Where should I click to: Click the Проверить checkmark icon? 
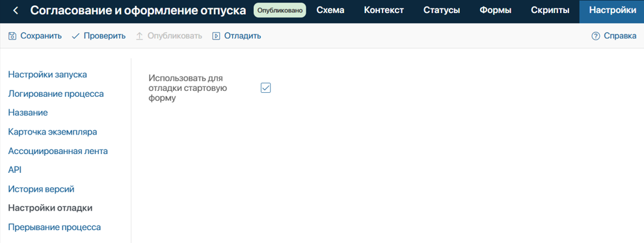tap(75, 36)
